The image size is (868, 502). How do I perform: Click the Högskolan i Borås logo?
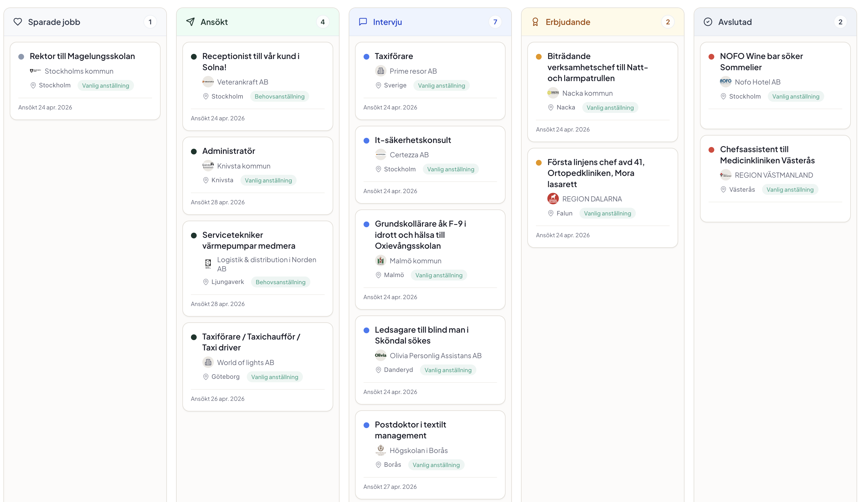(x=381, y=450)
